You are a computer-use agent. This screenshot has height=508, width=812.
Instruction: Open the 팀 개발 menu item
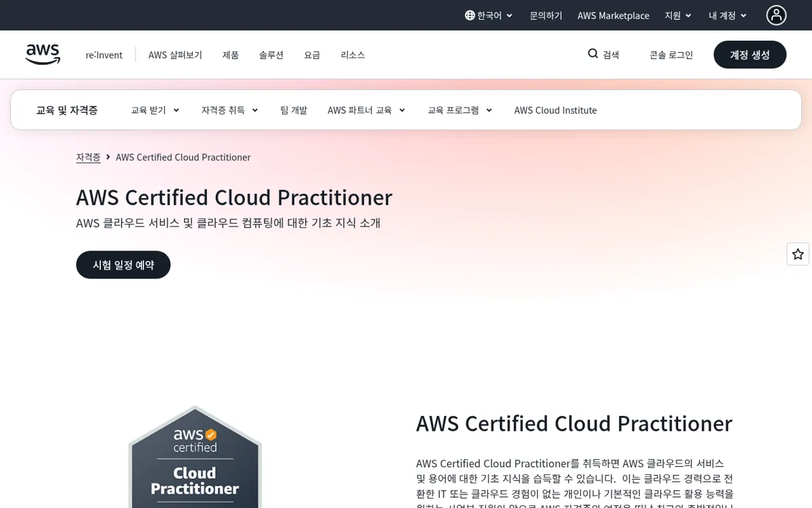click(x=294, y=110)
